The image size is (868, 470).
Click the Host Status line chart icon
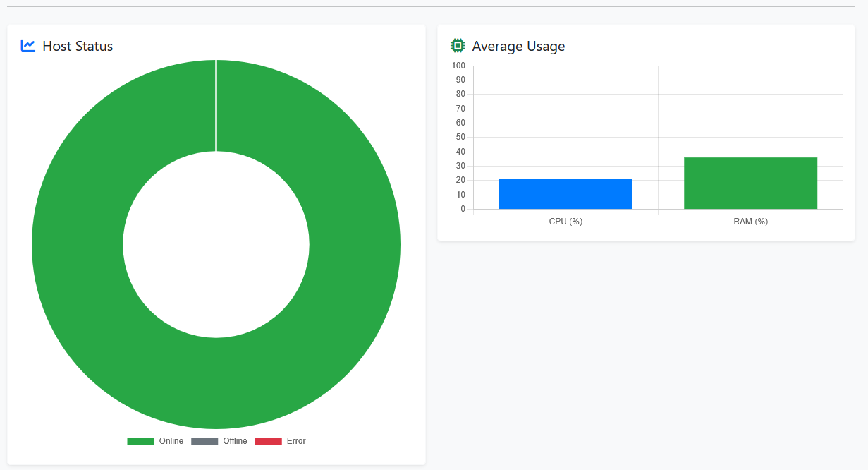click(x=28, y=46)
